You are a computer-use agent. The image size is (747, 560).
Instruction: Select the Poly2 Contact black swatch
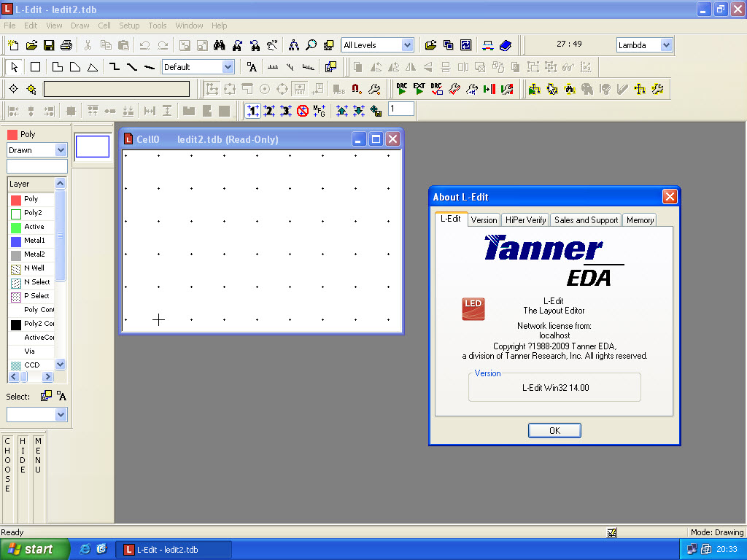[x=16, y=324]
